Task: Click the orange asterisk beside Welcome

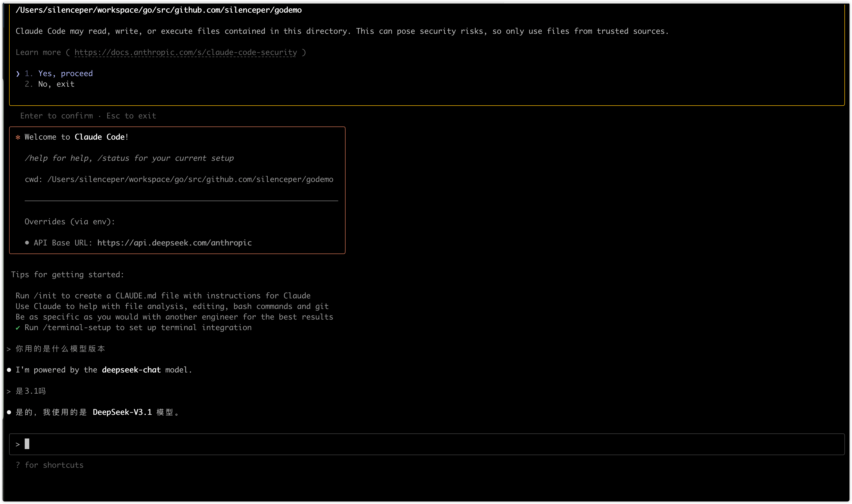Action: point(18,137)
